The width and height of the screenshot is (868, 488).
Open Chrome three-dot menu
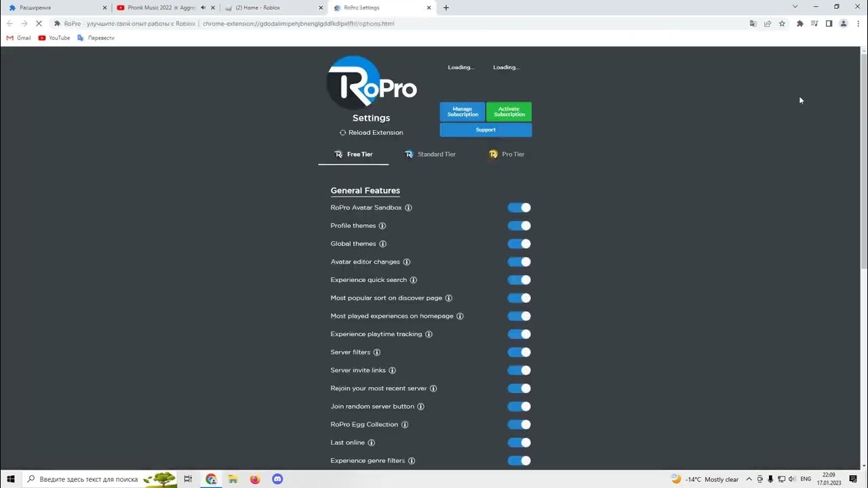pos(858,23)
